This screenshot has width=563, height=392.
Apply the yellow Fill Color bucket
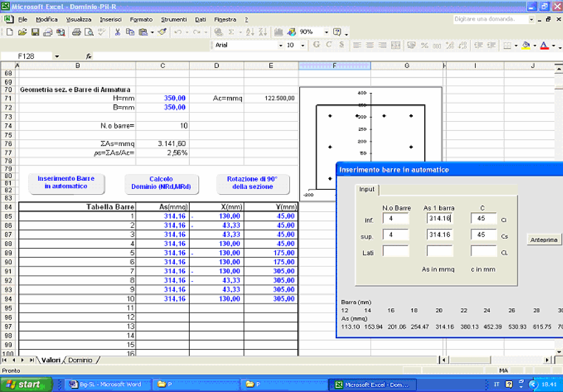pos(526,45)
